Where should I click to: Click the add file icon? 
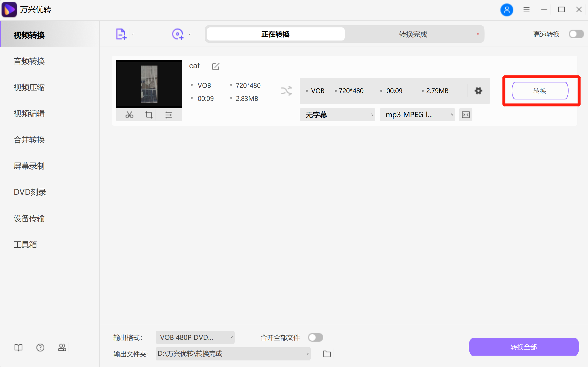click(121, 34)
